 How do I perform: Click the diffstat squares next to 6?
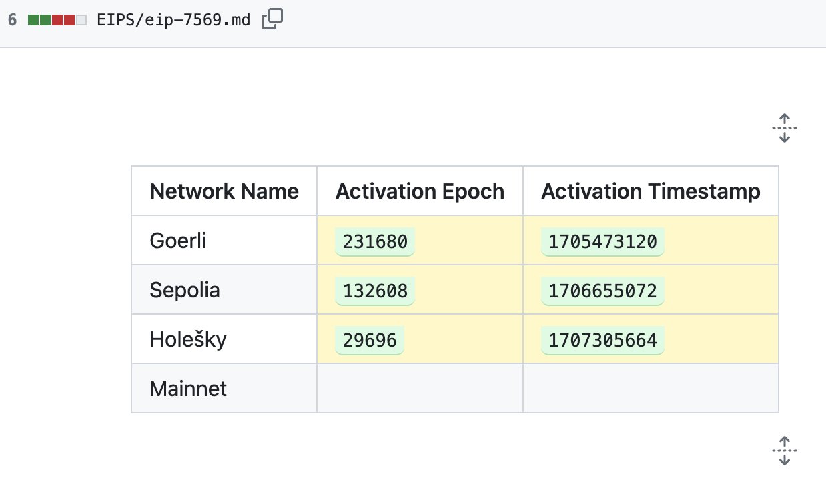(57, 20)
